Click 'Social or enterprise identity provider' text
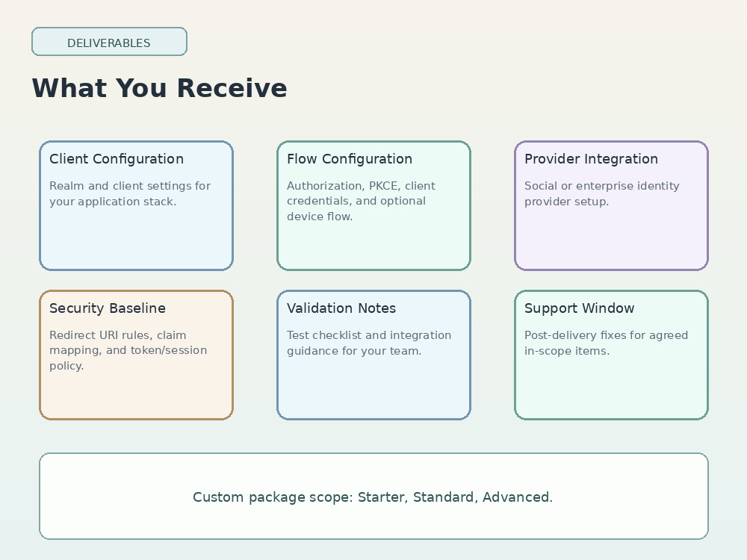The height and width of the screenshot is (560, 747). click(601, 193)
